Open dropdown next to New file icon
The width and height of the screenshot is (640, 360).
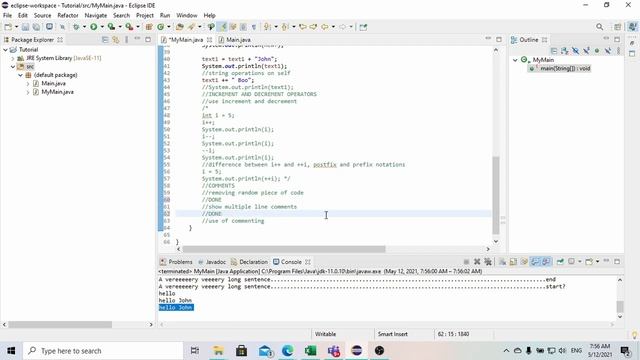click(x=16, y=27)
